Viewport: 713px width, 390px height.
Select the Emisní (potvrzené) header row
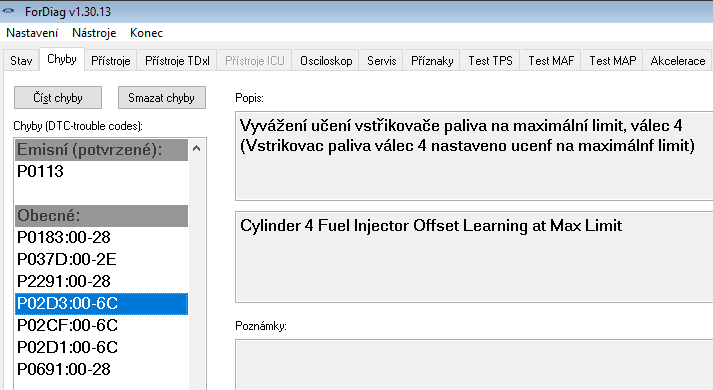(101, 150)
